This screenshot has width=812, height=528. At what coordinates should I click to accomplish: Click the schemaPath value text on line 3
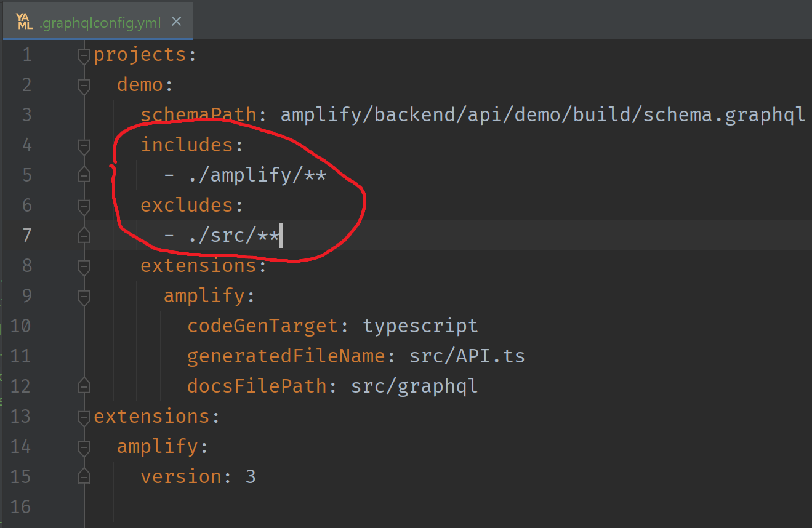click(x=542, y=114)
